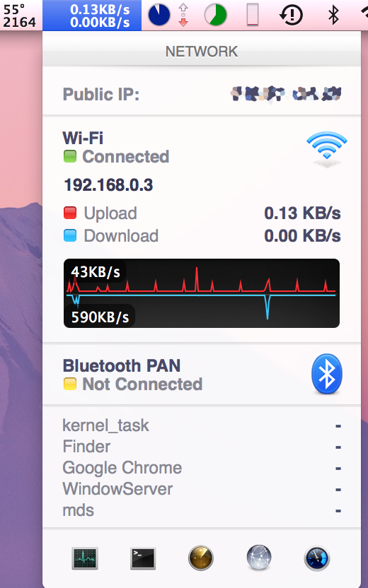Viewport: 368px width, 588px height.
Task: Open the gold radar Network Utility icon
Action: click(201, 558)
